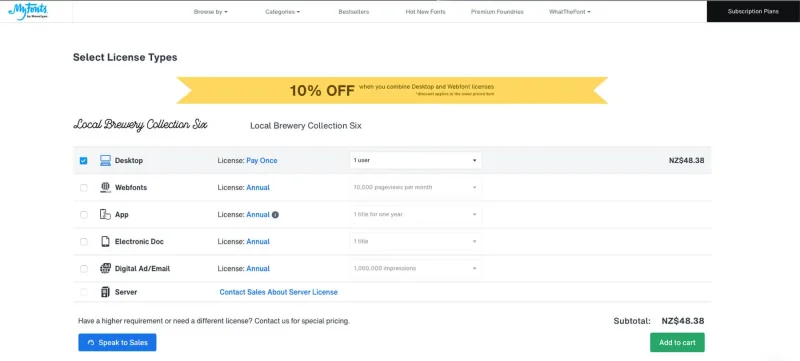Click the Digital Ad/Email label text
Image resolution: width=800 pixels, height=361 pixels.
(142, 269)
